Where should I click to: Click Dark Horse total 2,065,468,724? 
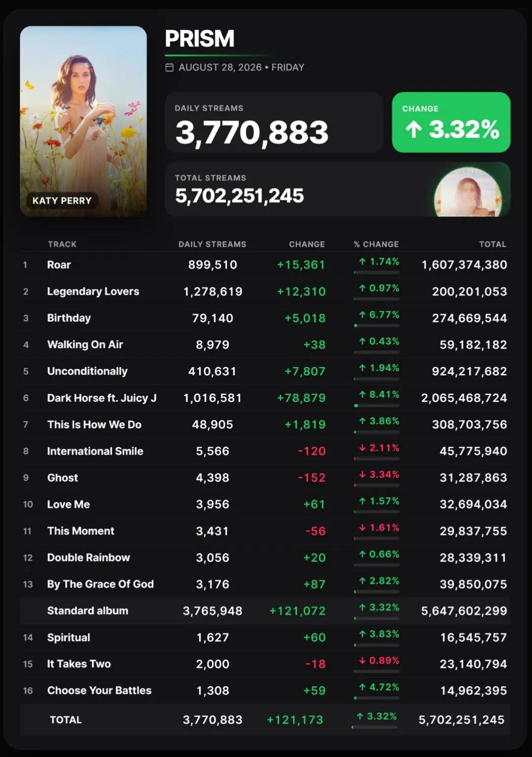tap(464, 398)
